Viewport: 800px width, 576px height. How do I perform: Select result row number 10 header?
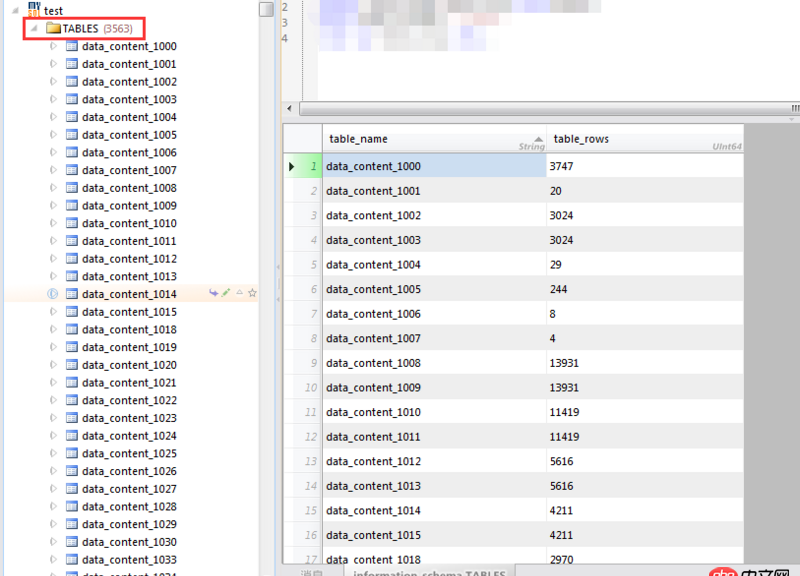(303, 387)
